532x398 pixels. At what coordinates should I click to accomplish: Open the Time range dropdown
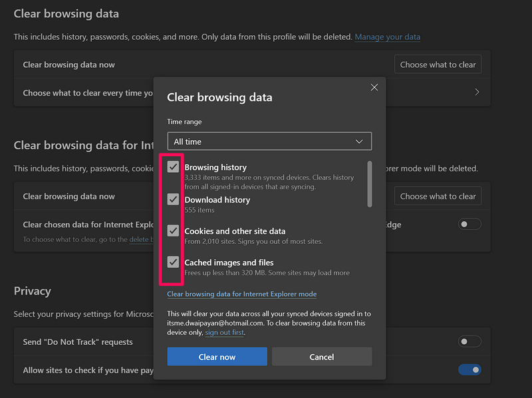[269, 142]
